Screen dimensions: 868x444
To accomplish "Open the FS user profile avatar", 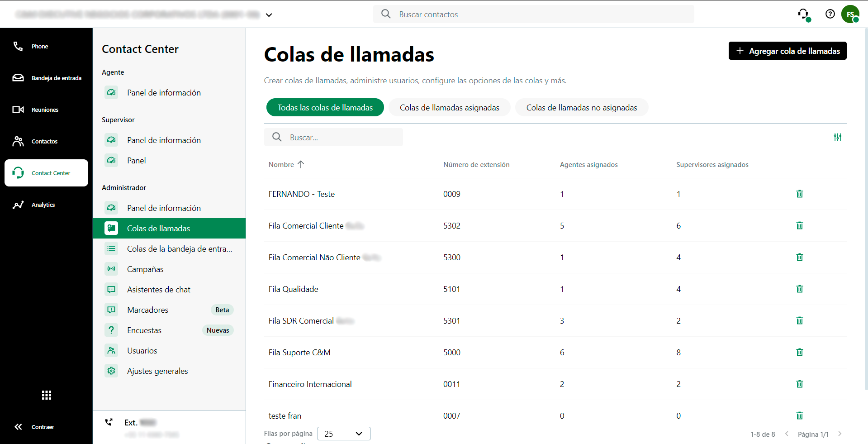I will coord(850,14).
